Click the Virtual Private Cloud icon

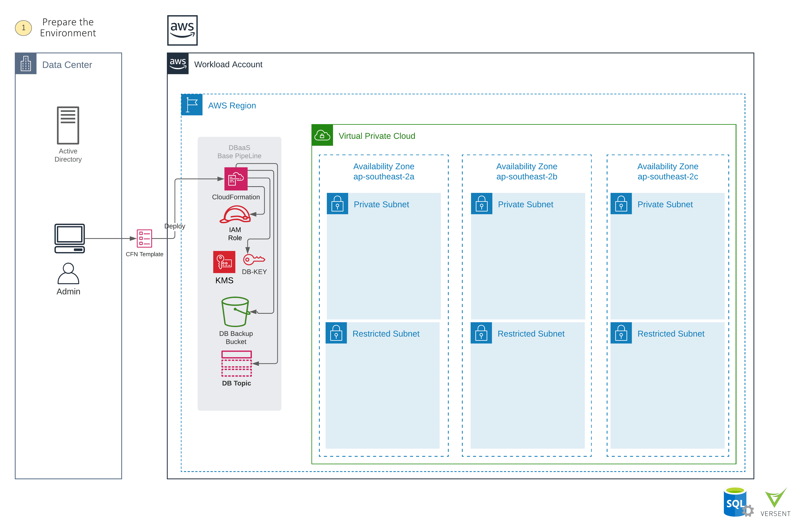coord(322,135)
